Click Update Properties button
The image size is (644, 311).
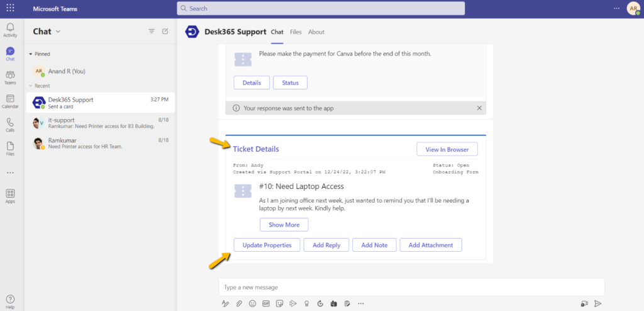(x=267, y=245)
